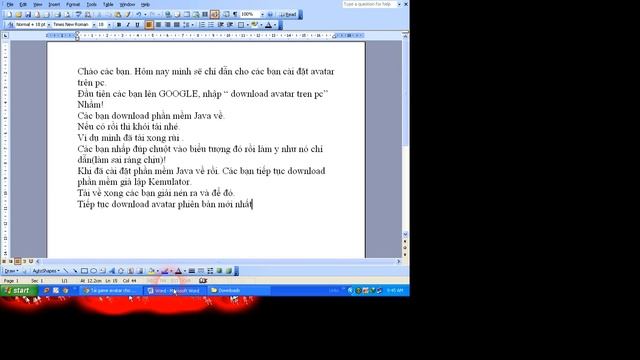Click the Insert Table icon
640x360 pixels.
pyautogui.click(x=186, y=14)
